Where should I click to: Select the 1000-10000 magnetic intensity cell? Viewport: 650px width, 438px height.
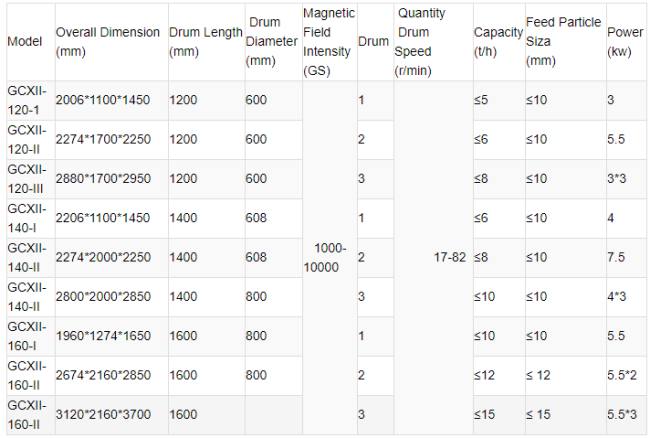pos(328,257)
